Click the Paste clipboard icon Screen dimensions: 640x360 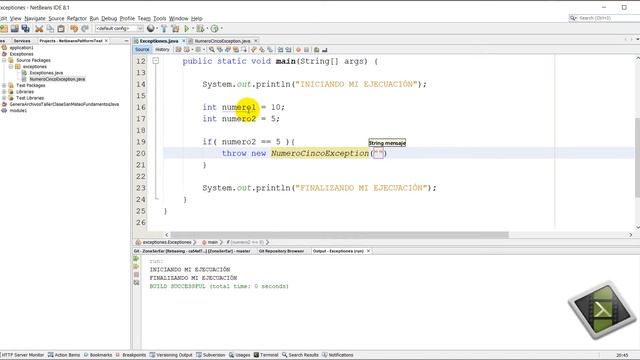61,29
